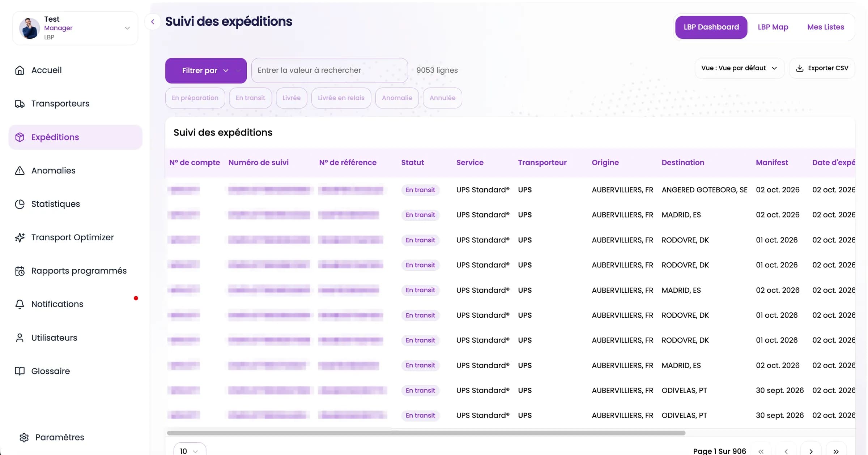Open Transport Optimizer in the sidebar
The image size is (868, 455).
(x=75, y=237)
